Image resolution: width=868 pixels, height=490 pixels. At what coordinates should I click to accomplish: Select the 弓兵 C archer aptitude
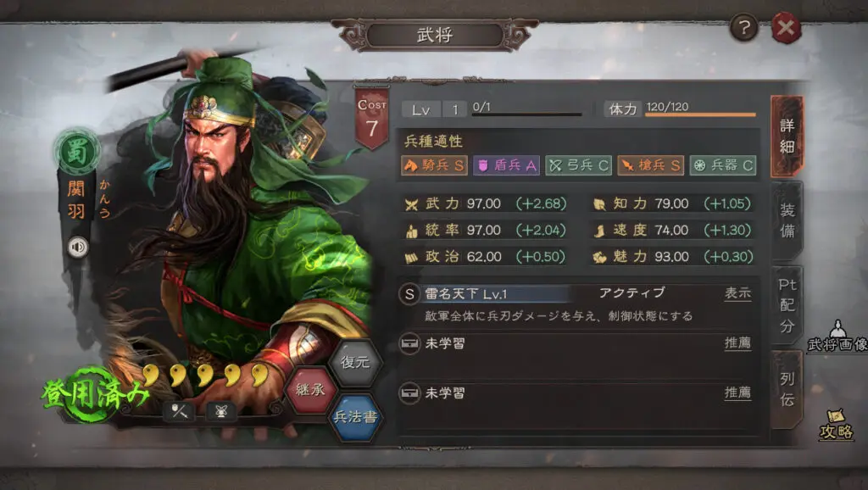578,165
